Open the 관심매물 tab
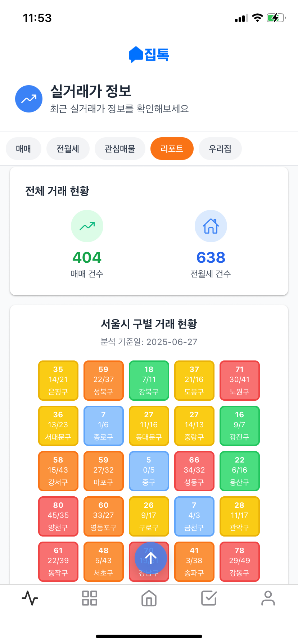Screen dimensions: 298x644 (x=120, y=148)
